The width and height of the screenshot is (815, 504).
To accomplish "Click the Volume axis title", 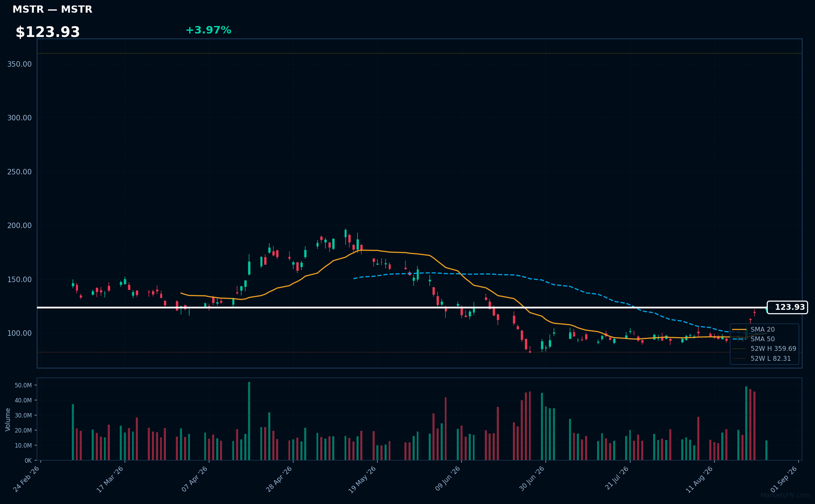I will 8,420.
